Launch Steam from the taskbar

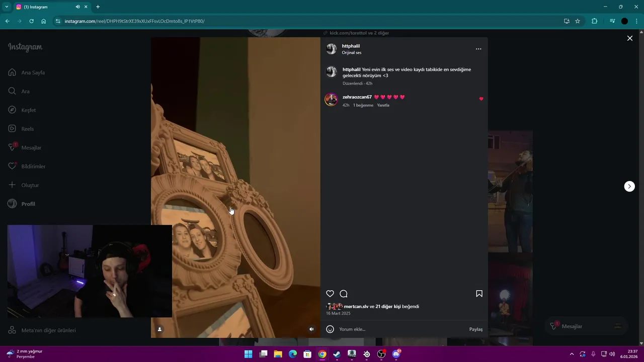[337, 354]
